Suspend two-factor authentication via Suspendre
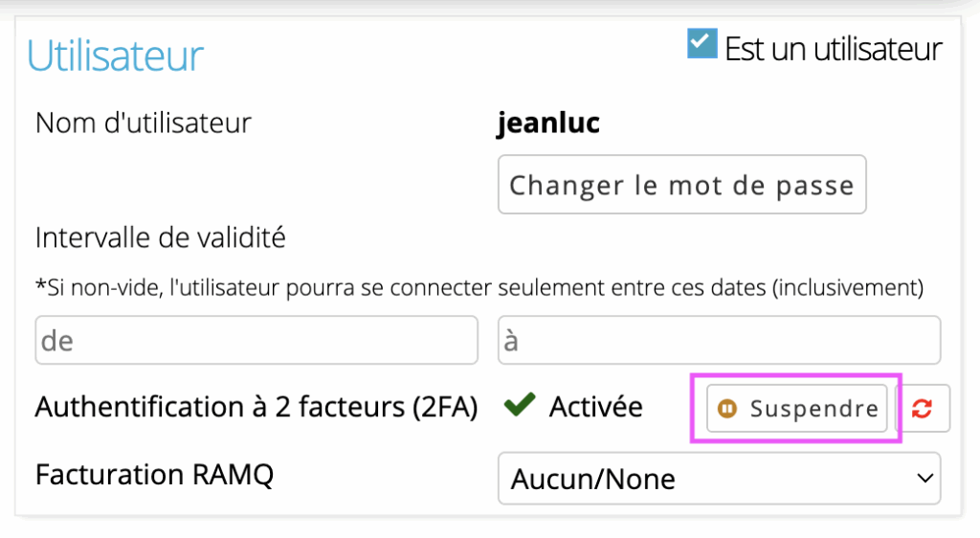This screenshot has height=538, width=980. coord(797,409)
